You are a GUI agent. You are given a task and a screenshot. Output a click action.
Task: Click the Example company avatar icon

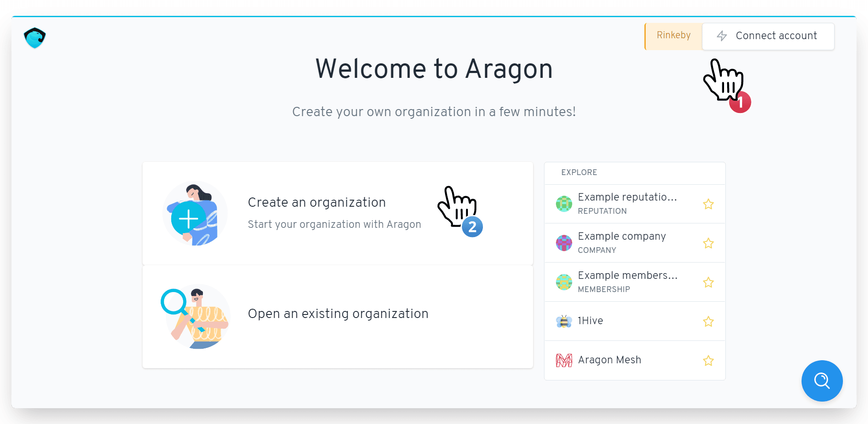[x=564, y=243]
